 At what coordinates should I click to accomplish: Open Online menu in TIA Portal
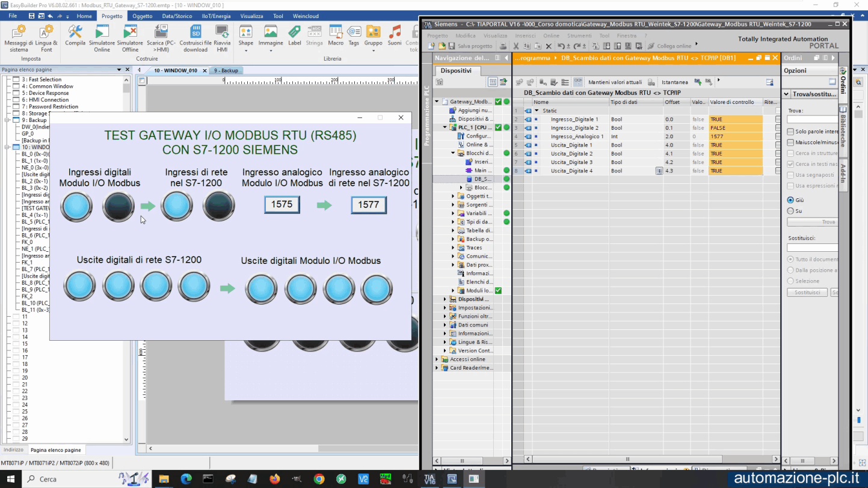[551, 35]
